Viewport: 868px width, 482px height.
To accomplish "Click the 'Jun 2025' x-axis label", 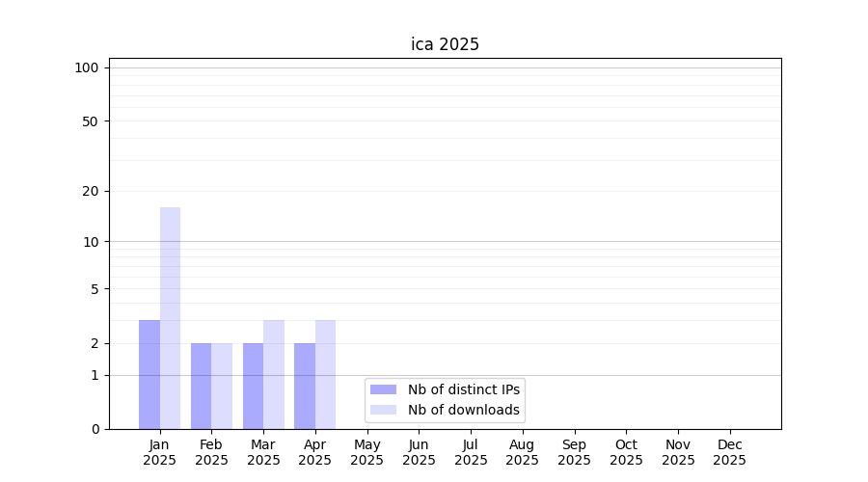I will [419, 452].
